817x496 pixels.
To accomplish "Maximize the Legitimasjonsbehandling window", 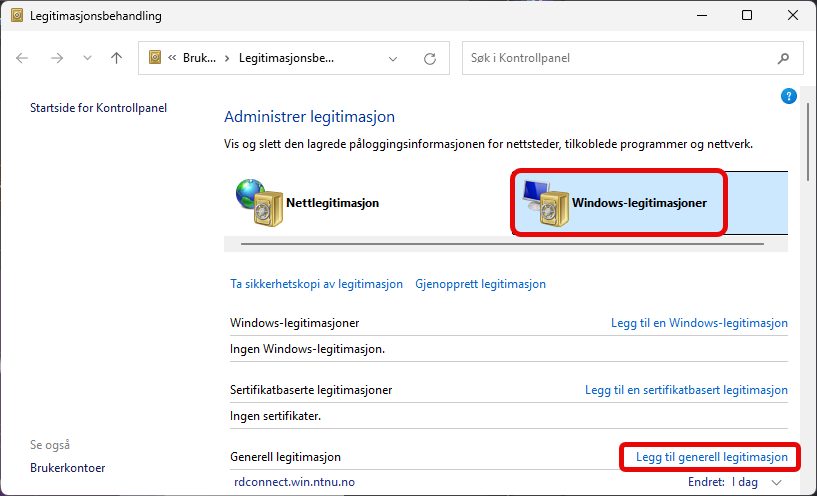I will 747,15.
